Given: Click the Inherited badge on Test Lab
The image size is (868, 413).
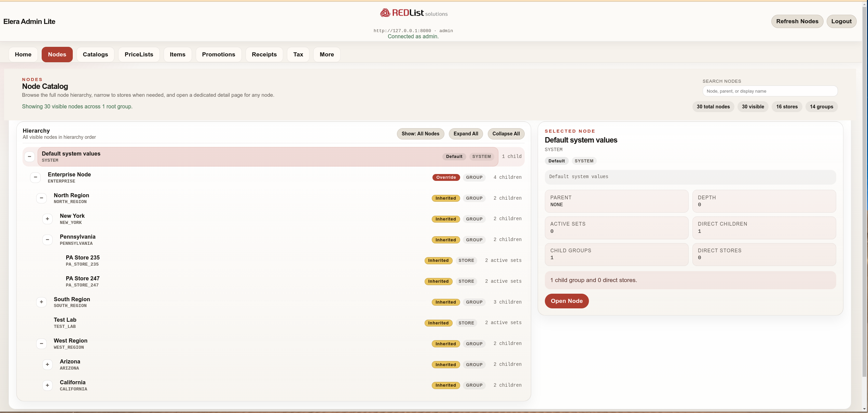Looking at the screenshot, I should click(x=439, y=323).
